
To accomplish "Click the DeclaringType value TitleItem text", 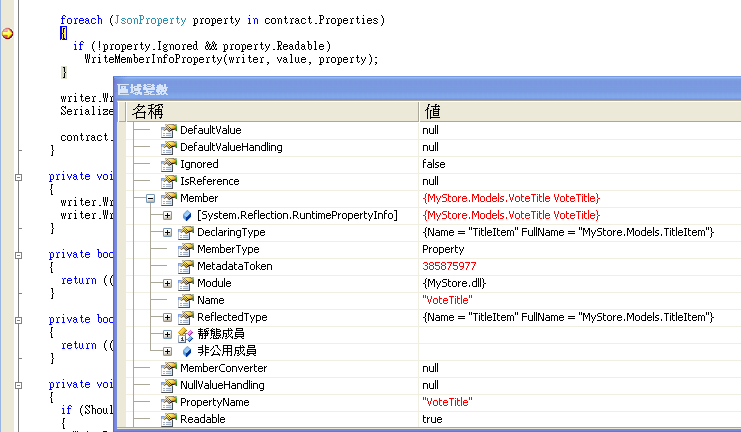I will pyautogui.click(x=568, y=232).
